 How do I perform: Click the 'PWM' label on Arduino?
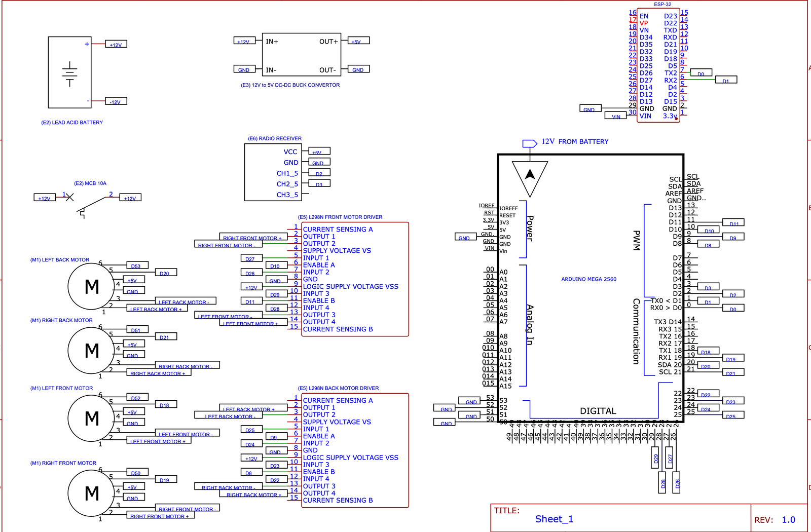click(637, 240)
